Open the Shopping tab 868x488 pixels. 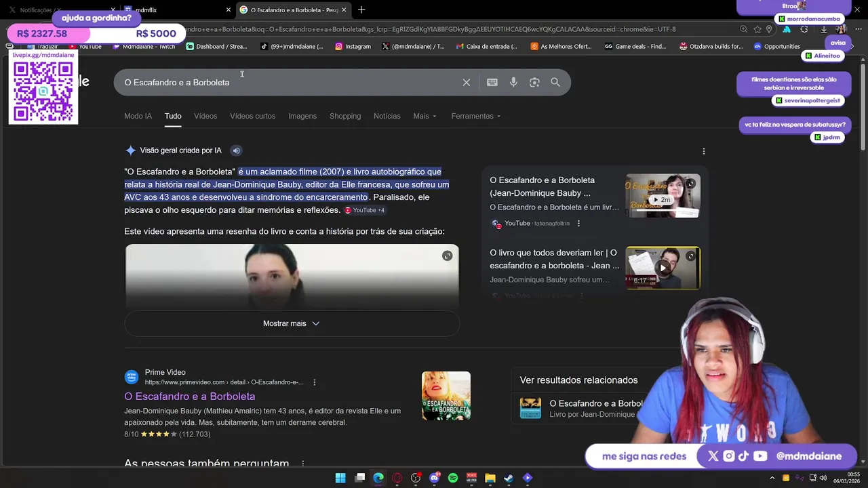pos(345,116)
